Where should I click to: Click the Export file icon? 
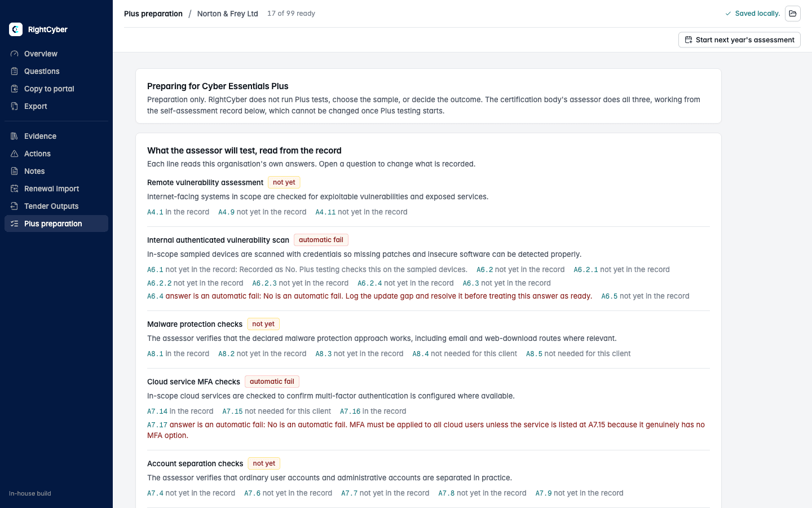[x=15, y=106]
